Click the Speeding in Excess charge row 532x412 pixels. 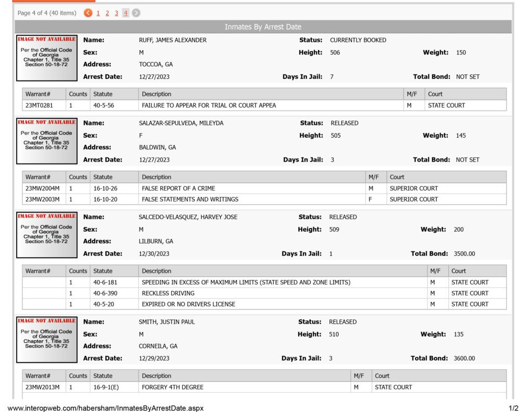pyautogui.click(x=264, y=282)
